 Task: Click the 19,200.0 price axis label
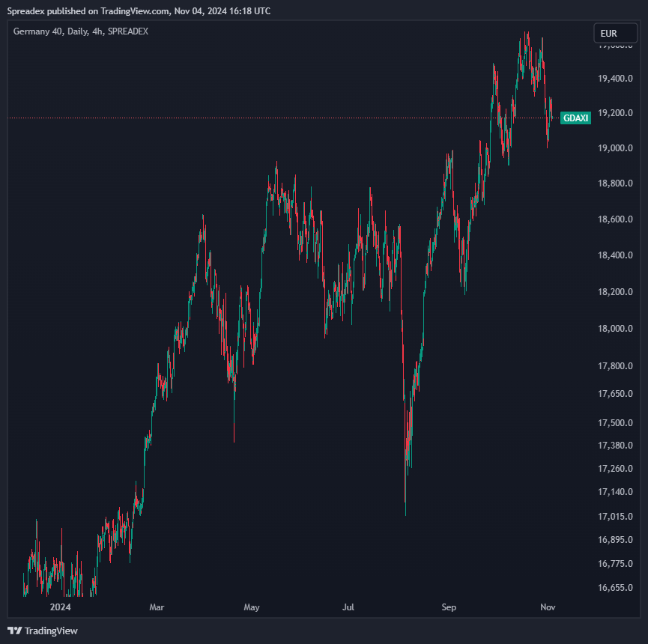(x=615, y=113)
